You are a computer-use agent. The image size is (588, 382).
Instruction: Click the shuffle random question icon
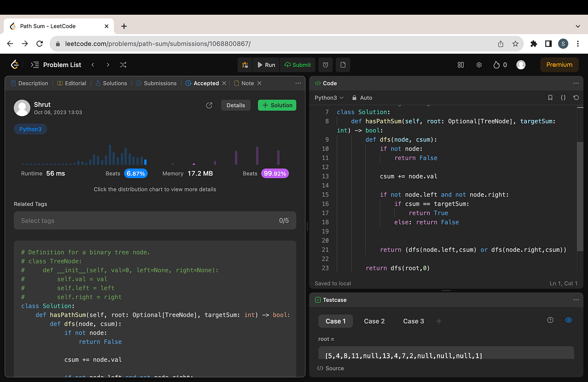point(123,64)
